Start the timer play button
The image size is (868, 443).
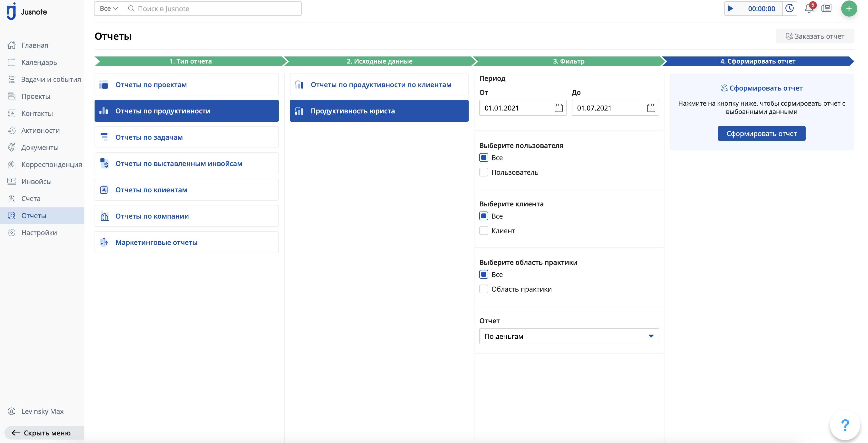[x=730, y=9]
